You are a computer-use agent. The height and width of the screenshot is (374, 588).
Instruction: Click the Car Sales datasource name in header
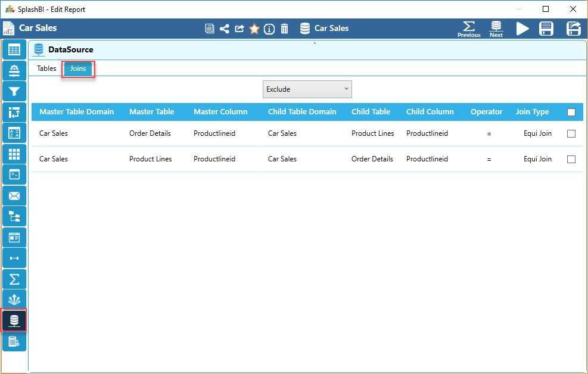pos(331,29)
